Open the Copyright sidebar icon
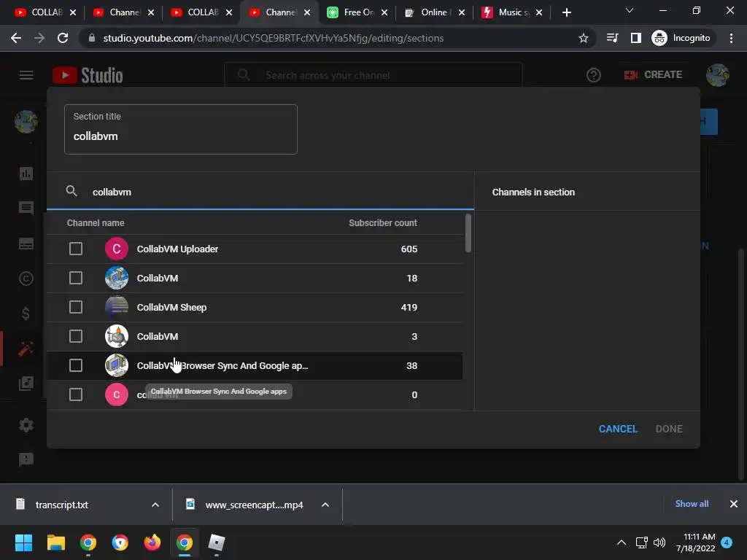 [26, 279]
